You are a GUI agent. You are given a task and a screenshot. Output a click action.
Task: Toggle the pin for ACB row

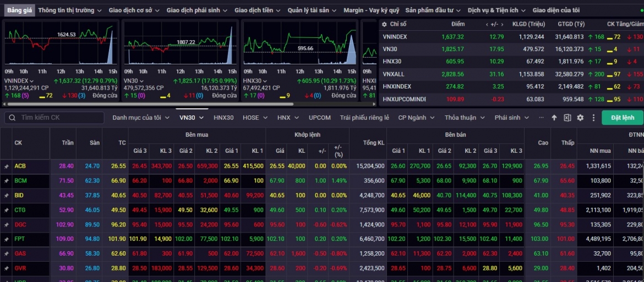6,167
